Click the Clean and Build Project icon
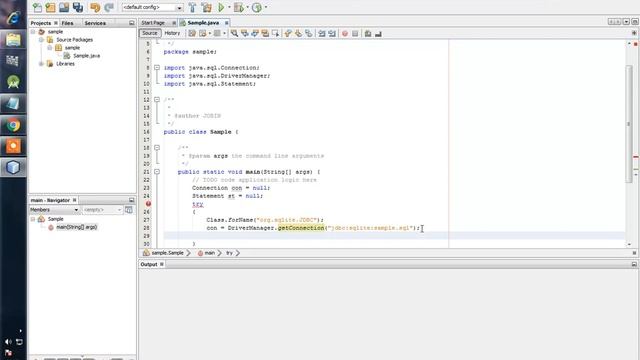 207,7
